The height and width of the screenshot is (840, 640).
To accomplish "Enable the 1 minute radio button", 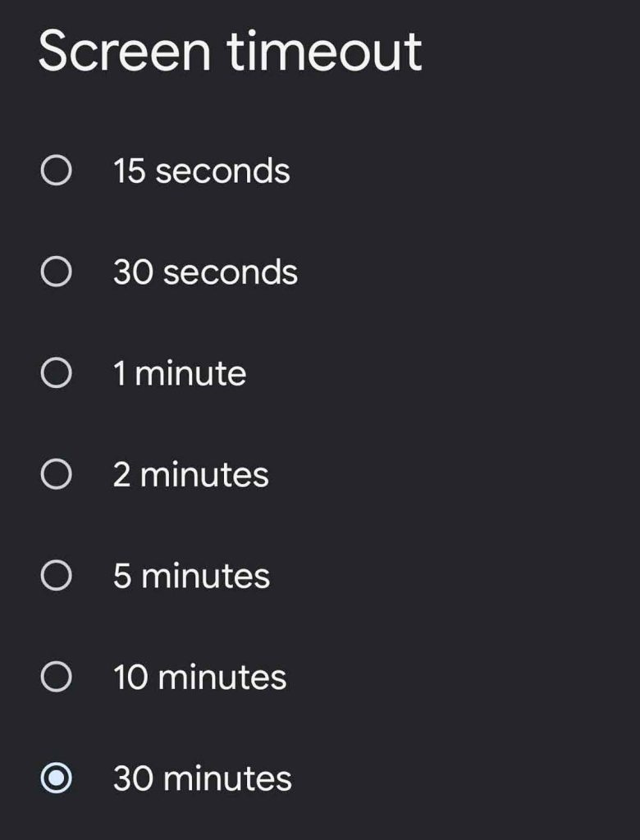I will (56, 374).
